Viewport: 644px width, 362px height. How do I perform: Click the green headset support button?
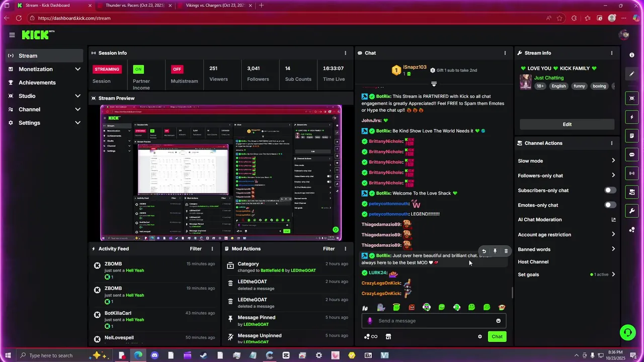coord(627,332)
